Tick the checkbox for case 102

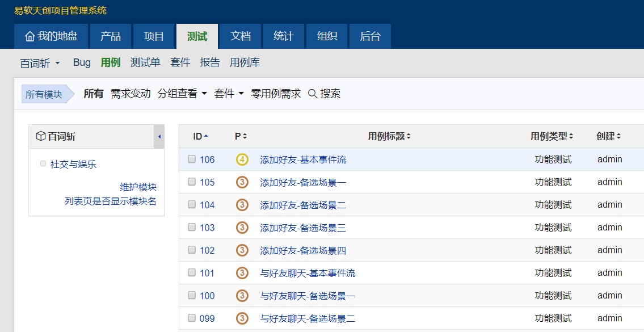192,249
